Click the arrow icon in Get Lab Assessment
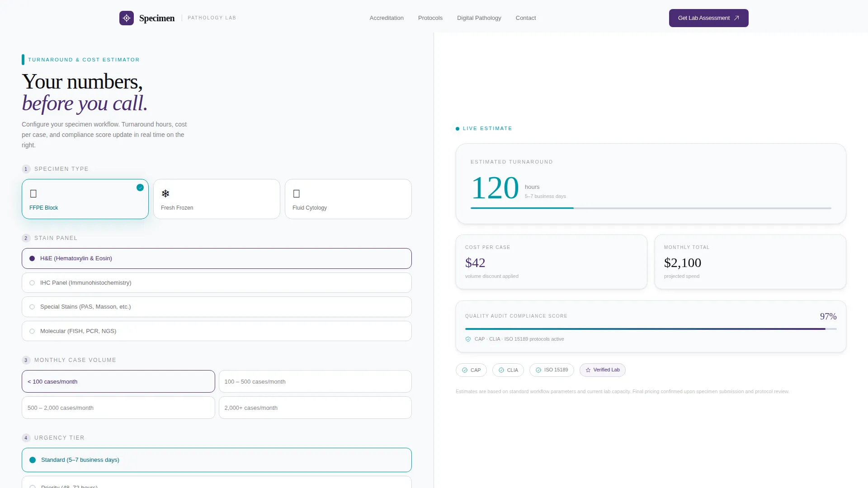 point(736,18)
